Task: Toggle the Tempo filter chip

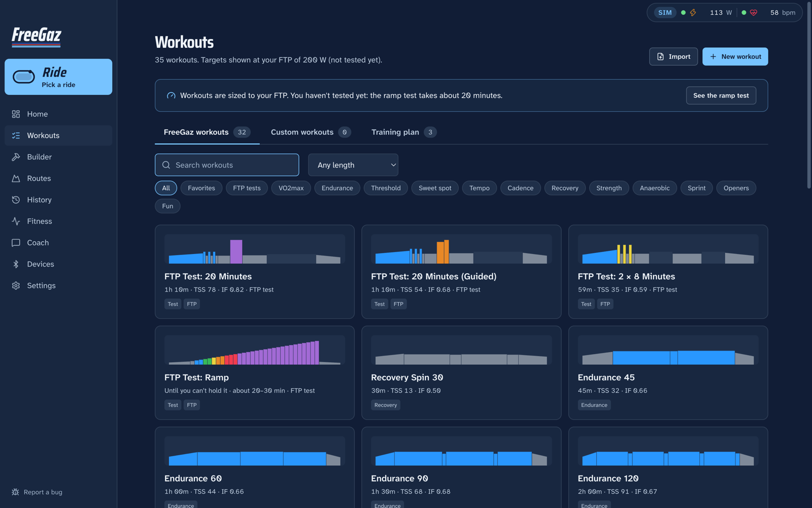Action: pos(479,188)
